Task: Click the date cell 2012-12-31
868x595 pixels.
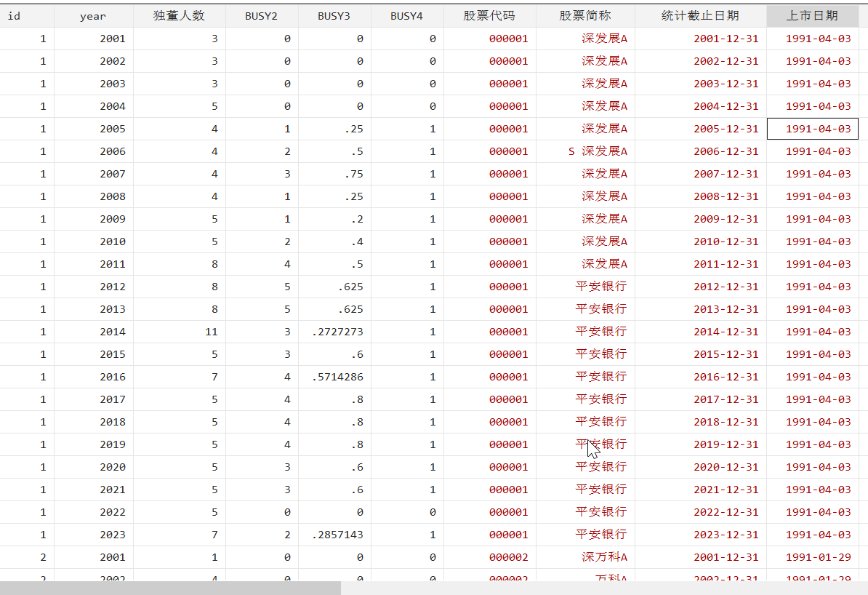Action: click(700, 287)
